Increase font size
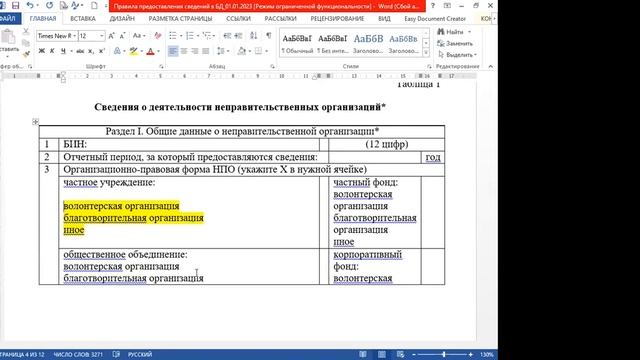 point(112,36)
